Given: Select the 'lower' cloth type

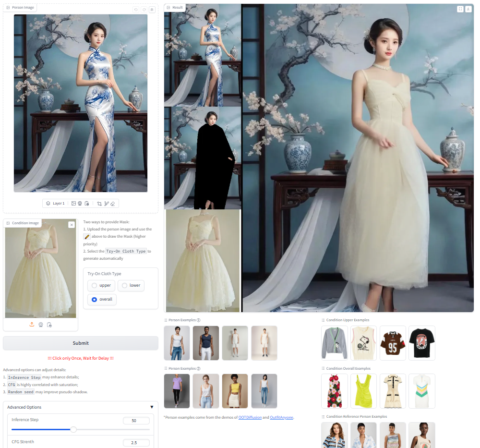Looking at the screenshot, I should click(131, 285).
